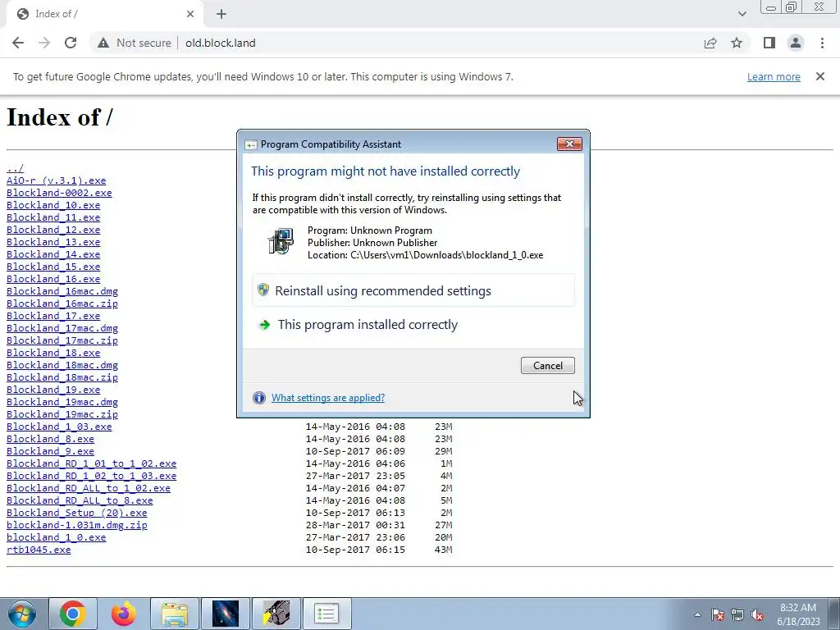Viewport: 840px width, 630px height.
Task: Download Blockland_12.exe
Action: pyautogui.click(x=53, y=230)
